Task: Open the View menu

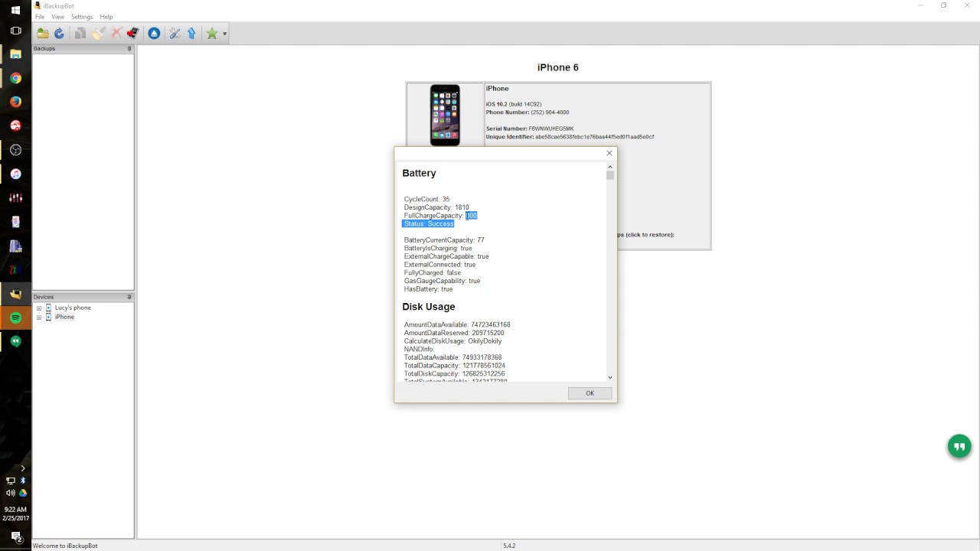Action: 57,17
